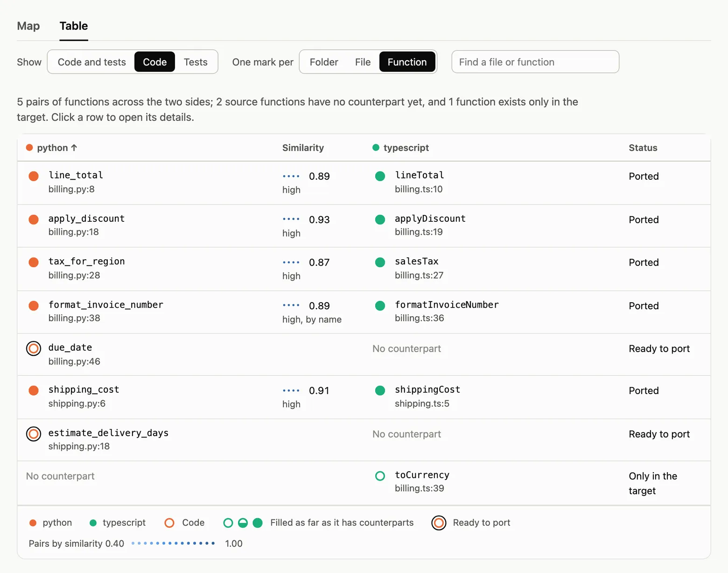Click the formatInvoiceNumber function name

point(447,305)
